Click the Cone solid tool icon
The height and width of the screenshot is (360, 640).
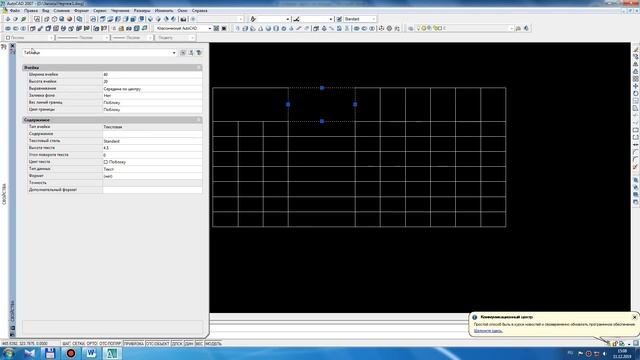260,29
